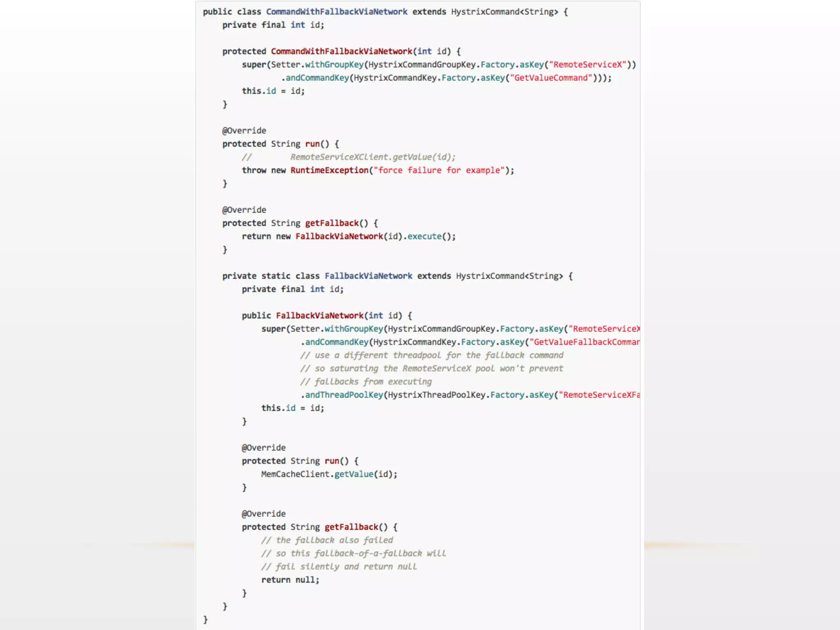Click the MemCacheClient.getValue call

[x=329, y=474]
